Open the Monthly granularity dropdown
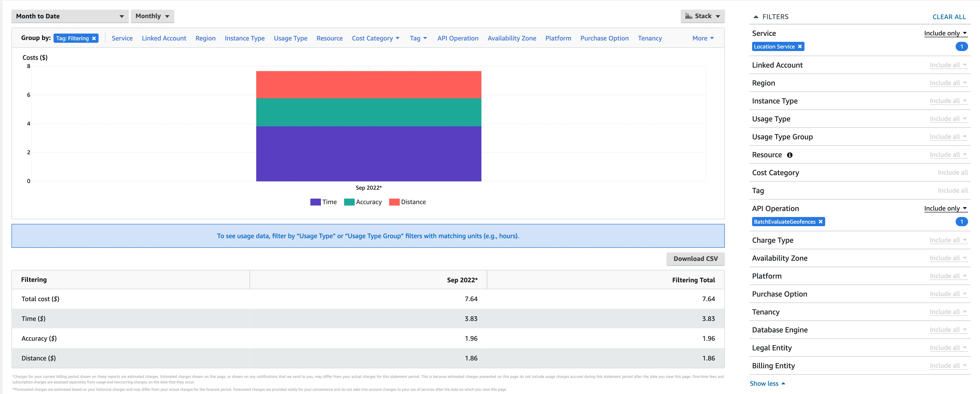This screenshot has height=394, width=980. pyautogui.click(x=152, y=16)
